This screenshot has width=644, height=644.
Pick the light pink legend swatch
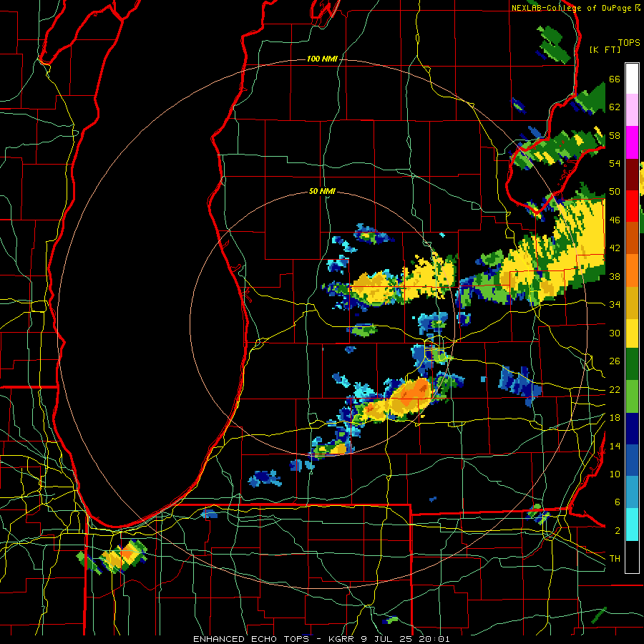pos(632,110)
